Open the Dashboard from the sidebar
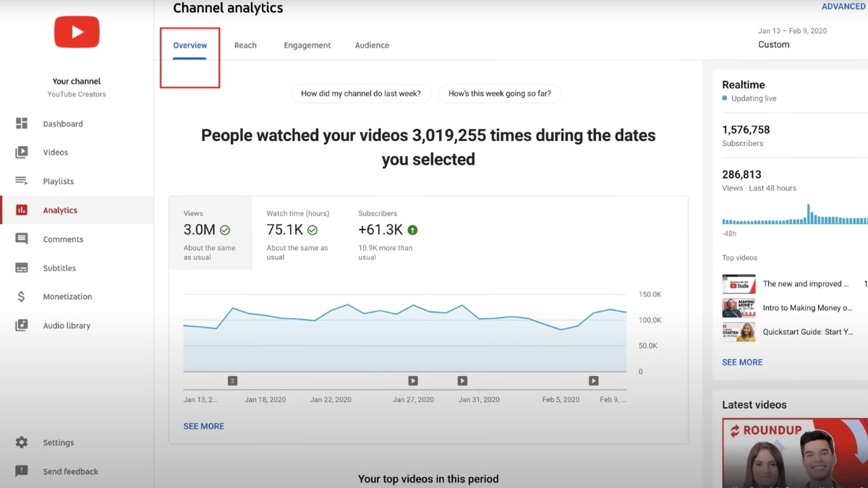 click(x=63, y=123)
